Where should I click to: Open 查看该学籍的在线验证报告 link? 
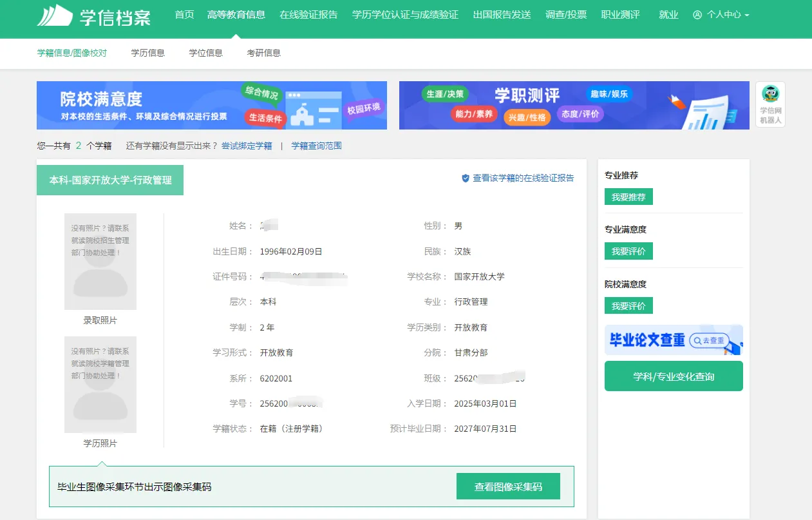[x=523, y=178]
